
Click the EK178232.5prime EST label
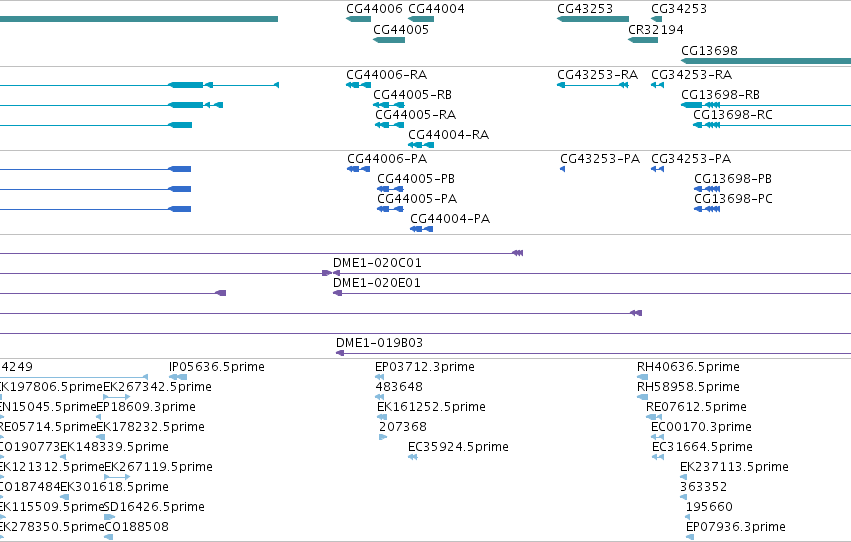[x=150, y=427]
